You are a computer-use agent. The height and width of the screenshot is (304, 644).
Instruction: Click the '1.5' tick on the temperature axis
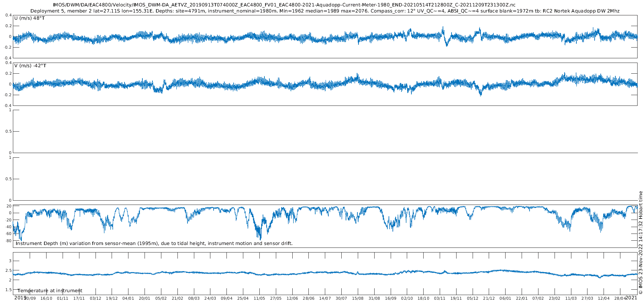(x=8, y=290)
